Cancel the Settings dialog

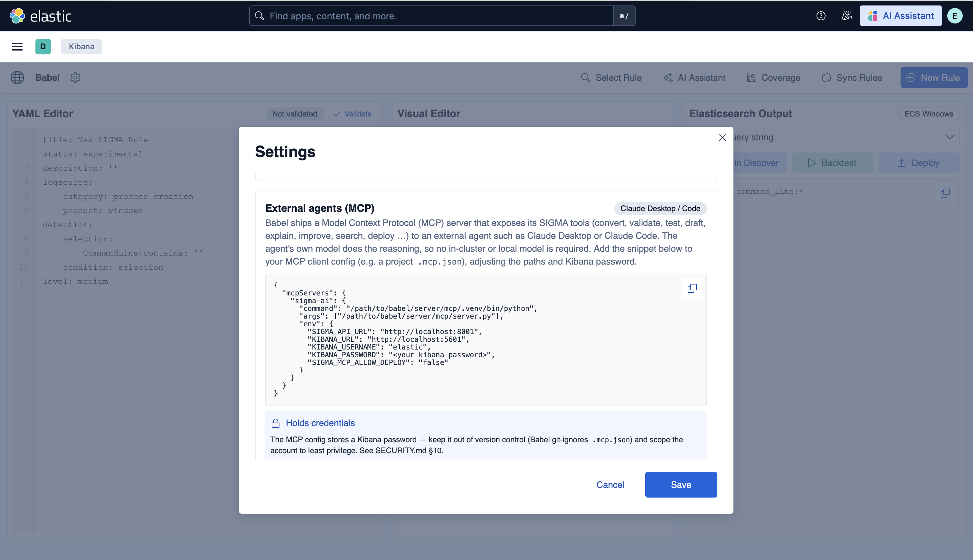[610, 485]
